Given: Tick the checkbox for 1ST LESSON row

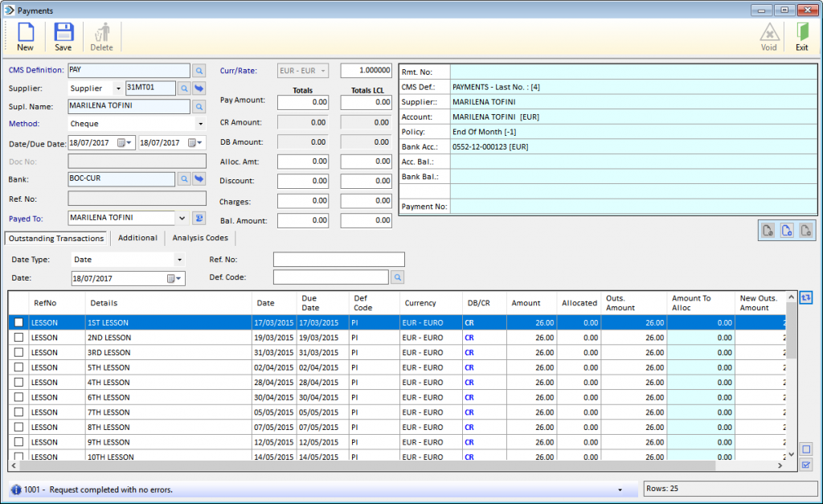Looking at the screenshot, I should coord(19,322).
